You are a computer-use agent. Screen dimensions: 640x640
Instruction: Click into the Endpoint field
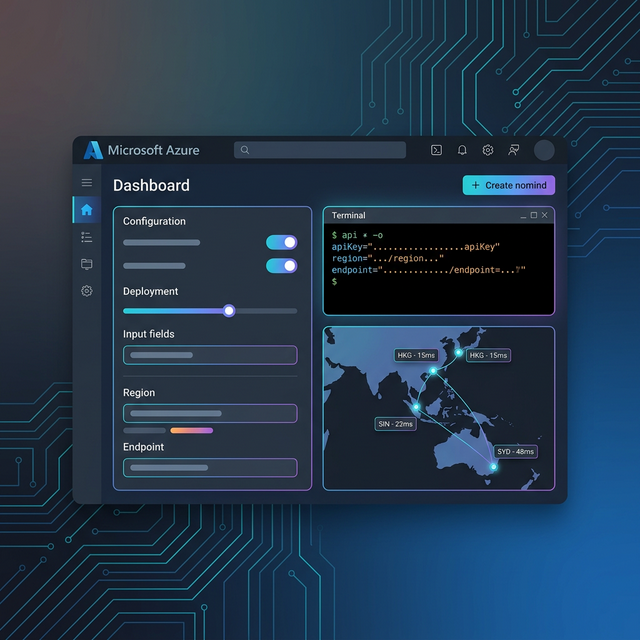[210, 467]
